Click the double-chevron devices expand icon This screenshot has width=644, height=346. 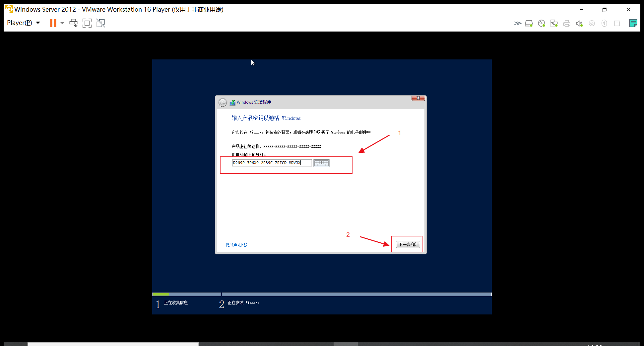pyautogui.click(x=518, y=23)
